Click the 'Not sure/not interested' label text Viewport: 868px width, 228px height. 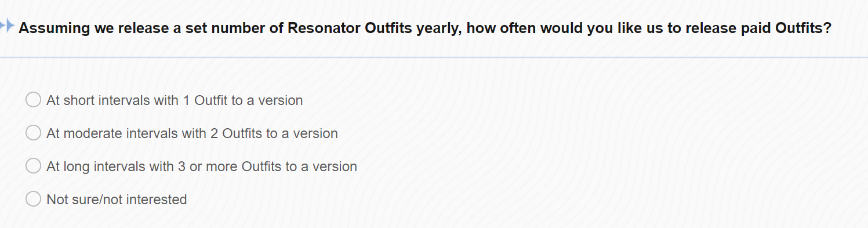117,200
